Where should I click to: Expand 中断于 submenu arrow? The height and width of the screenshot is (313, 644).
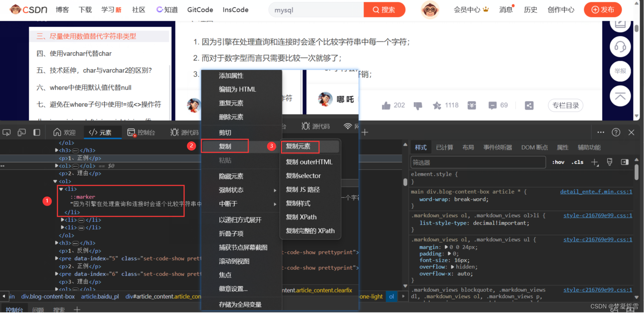coord(275,204)
